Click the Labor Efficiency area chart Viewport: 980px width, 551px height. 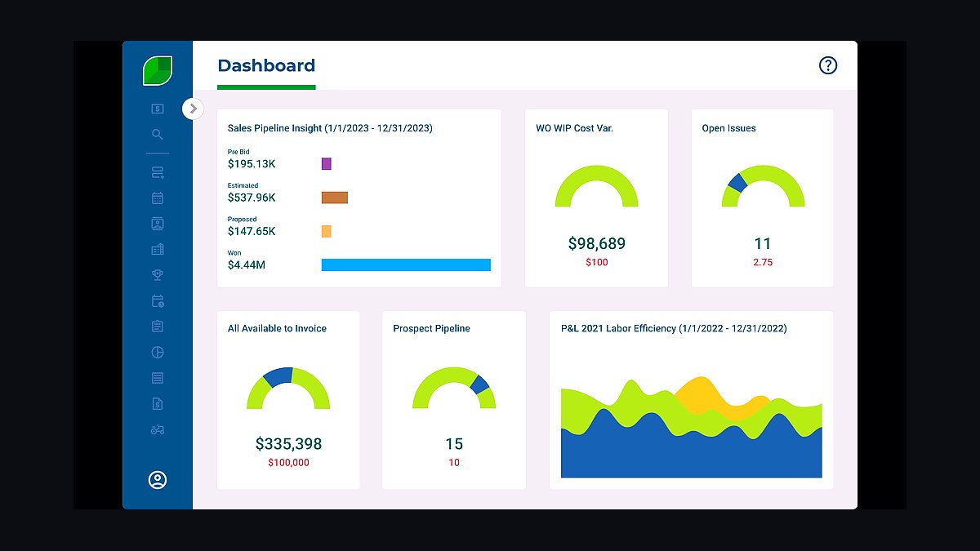(691, 427)
